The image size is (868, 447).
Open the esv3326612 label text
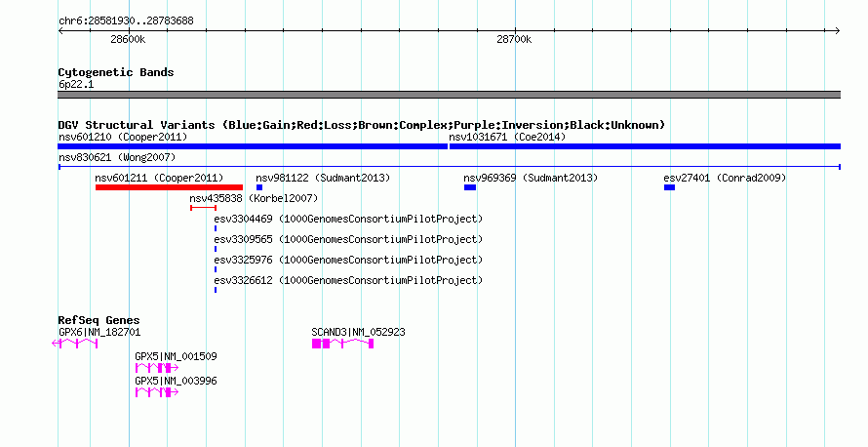348,280
